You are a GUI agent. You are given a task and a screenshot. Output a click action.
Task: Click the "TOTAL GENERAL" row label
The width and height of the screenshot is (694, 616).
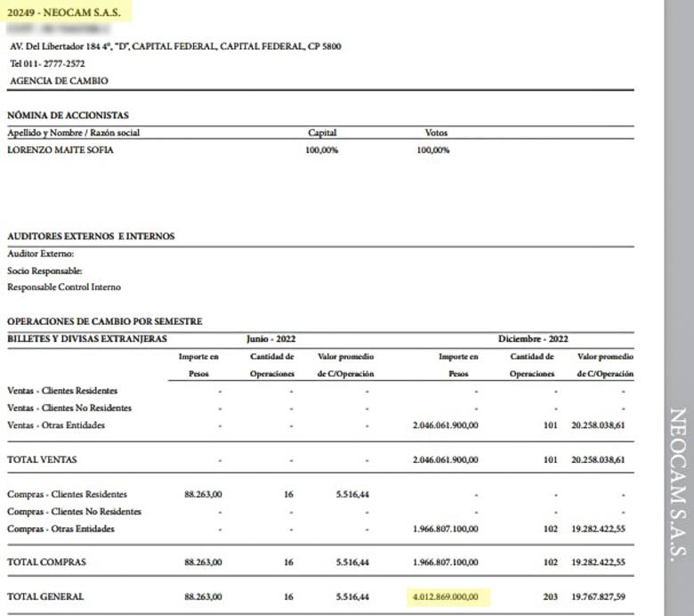45,596
